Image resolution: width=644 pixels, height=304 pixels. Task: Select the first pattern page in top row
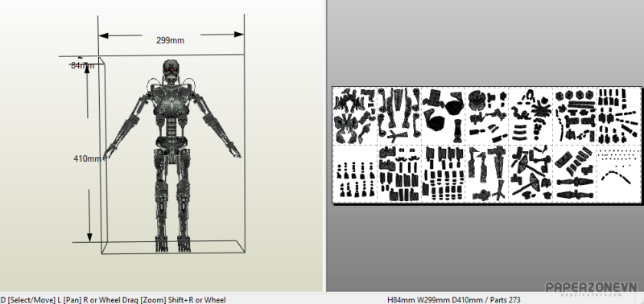pyautogui.click(x=355, y=116)
